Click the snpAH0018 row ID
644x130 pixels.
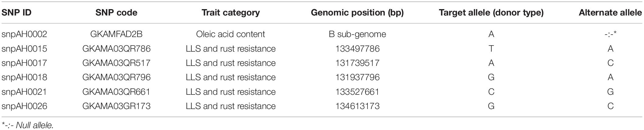[x=24, y=77]
